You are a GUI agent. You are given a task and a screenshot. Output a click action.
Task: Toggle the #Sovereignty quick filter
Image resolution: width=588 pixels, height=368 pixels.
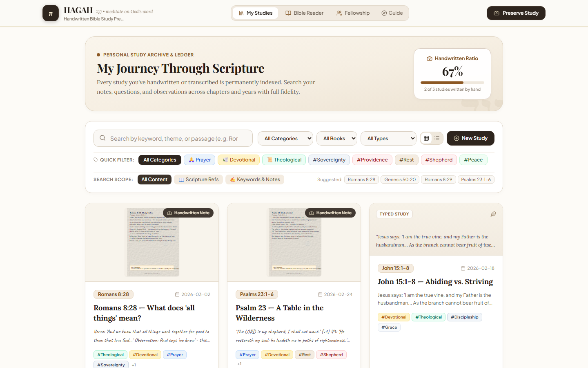pyautogui.click(x=329, y=160)
